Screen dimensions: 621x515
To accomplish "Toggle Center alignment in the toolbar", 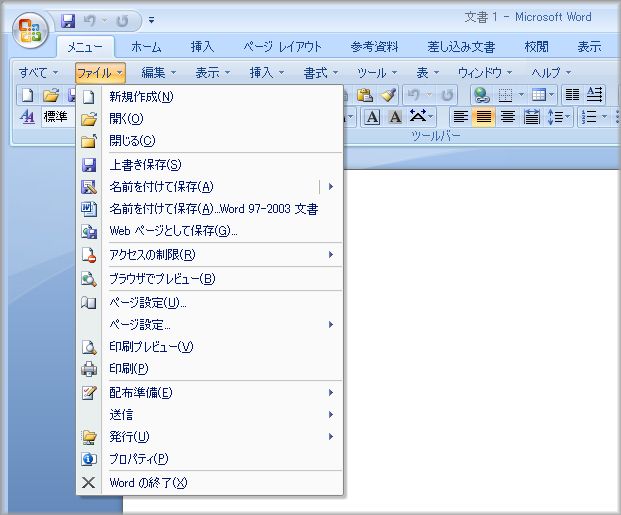I will pos(507,117).
